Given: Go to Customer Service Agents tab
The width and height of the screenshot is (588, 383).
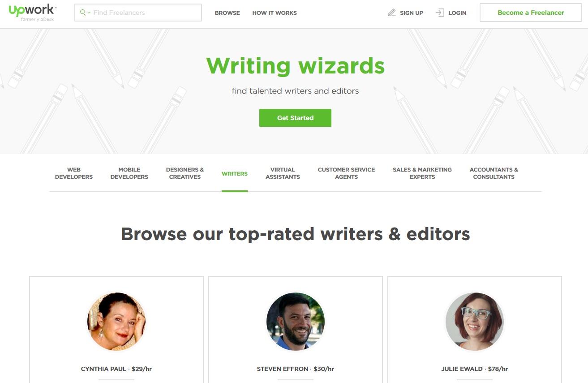Looking at the screenshot, I should pos(346,173).
